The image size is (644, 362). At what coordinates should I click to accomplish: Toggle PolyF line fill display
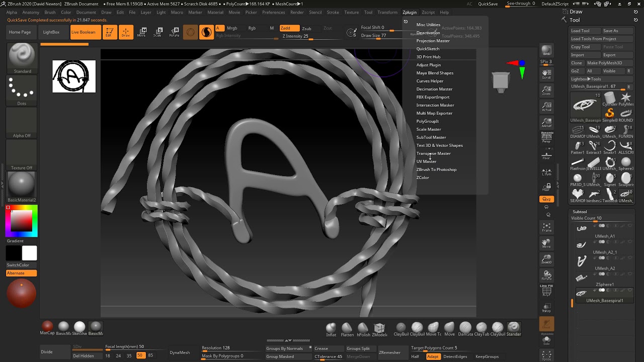(546, 291)
